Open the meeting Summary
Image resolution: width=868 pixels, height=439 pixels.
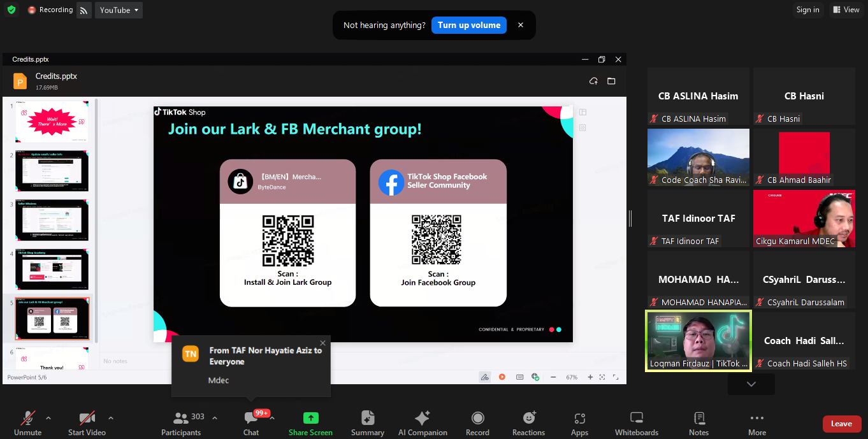coord(368,423)
